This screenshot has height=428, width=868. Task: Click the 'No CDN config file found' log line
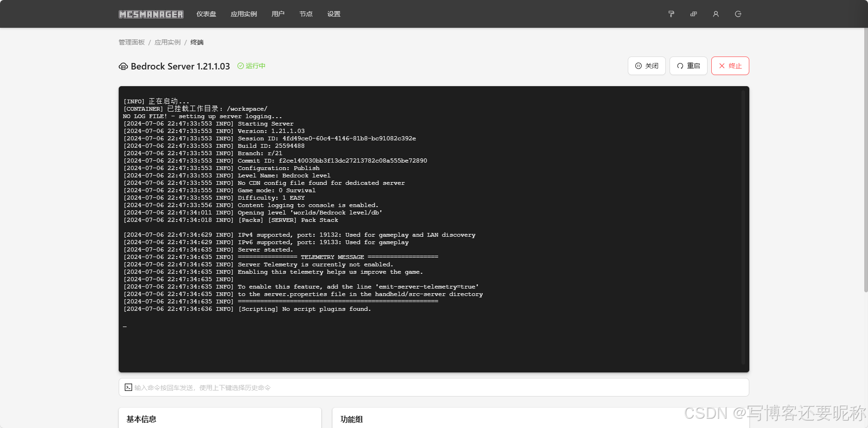264,183
